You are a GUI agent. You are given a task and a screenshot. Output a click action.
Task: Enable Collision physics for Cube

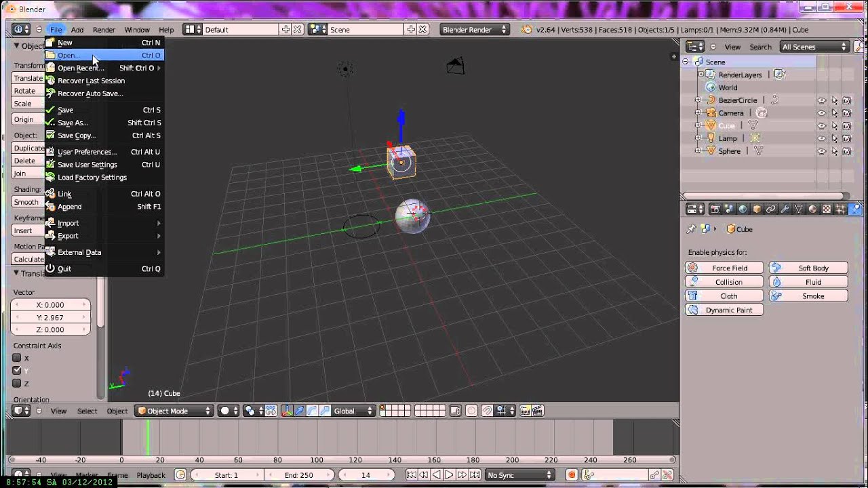(x=724, y=281)
